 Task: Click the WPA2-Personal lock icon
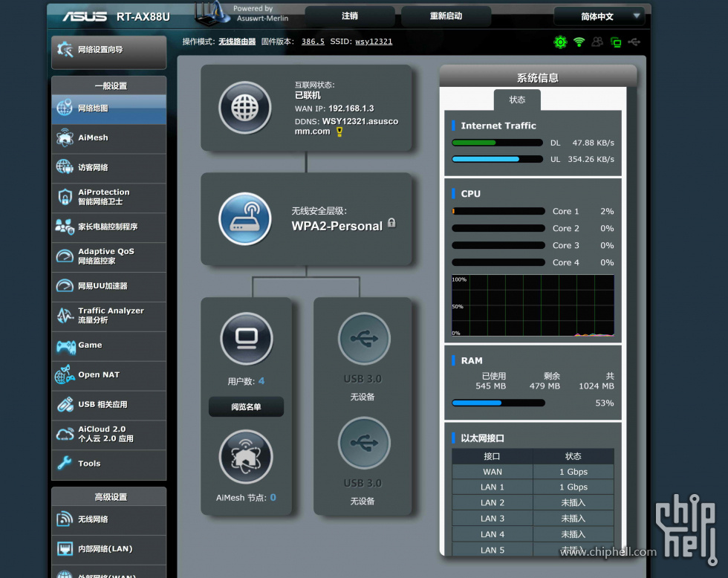coord(392,223)
